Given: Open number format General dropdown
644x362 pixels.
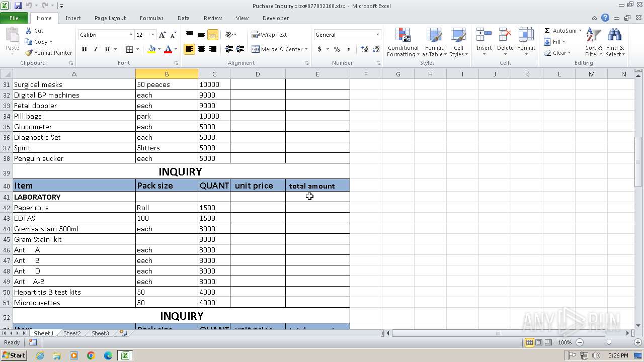Looking at the screenshot, I should click(x=377, y=35).
